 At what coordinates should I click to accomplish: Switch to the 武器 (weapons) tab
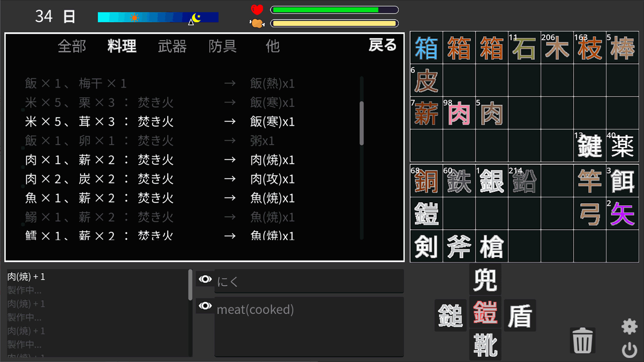(172, 47)
